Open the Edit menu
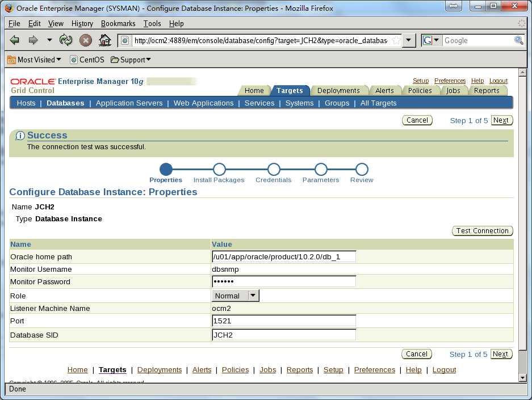 coord(34,23)
